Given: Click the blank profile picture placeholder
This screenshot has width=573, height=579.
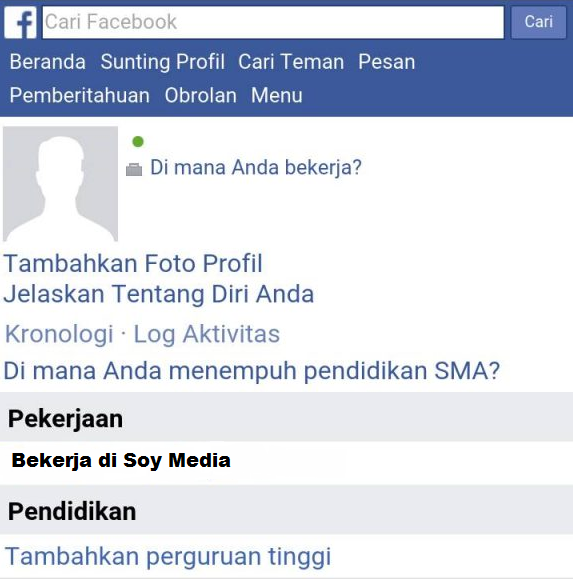Looking at the screenshot, I should coord(61,184).
